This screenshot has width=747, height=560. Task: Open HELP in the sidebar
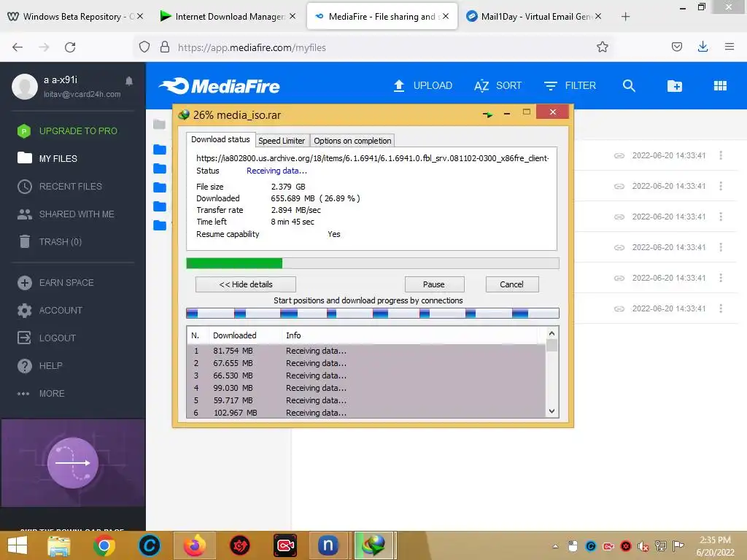pyautogui.click(x=40, y=366)
